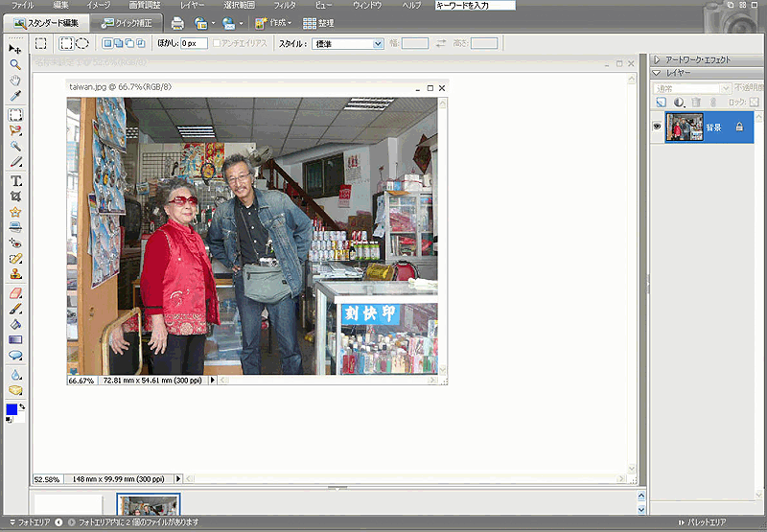The height and width of the screenshot is (532, 767).
Task: Click the blue foreground color swatch
Action: tap(12, 409)
